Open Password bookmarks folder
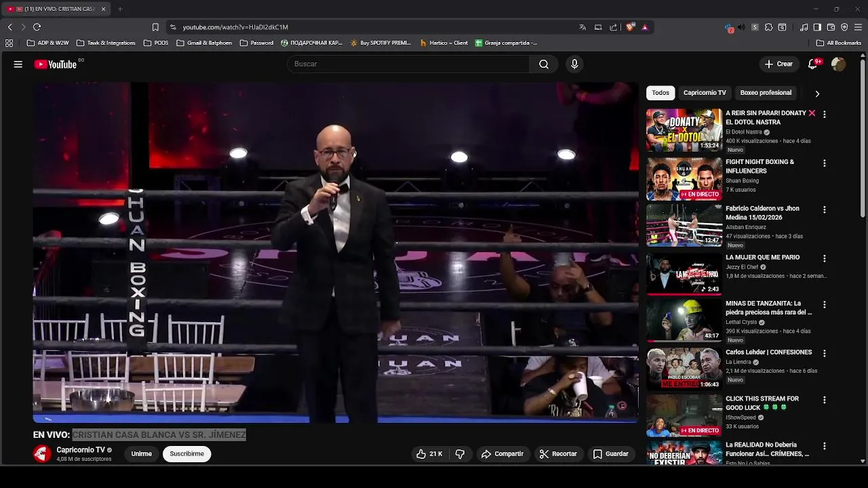This screenshot has height=488, width=868. pos(256,43)
